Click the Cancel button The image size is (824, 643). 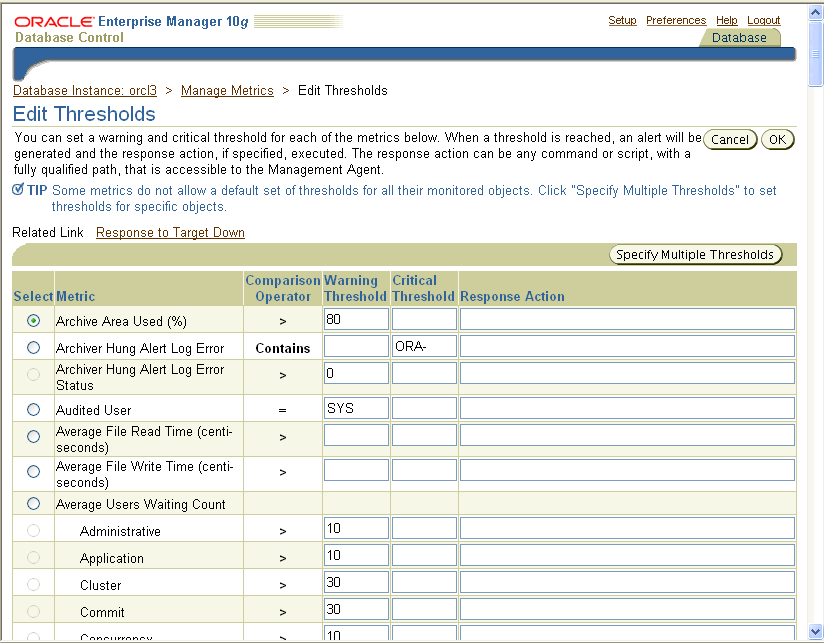point(730,139)
